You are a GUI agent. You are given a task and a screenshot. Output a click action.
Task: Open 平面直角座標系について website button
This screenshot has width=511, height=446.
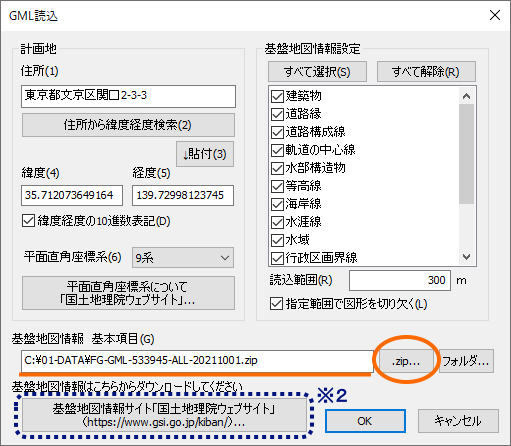click(128, 293)
